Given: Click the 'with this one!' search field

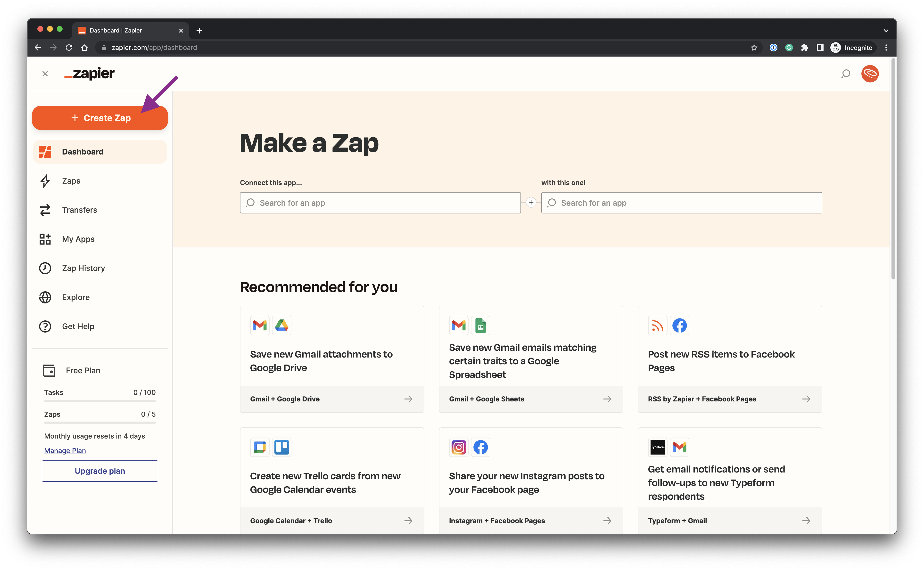Looking at the screenshot, I should 682,203.
